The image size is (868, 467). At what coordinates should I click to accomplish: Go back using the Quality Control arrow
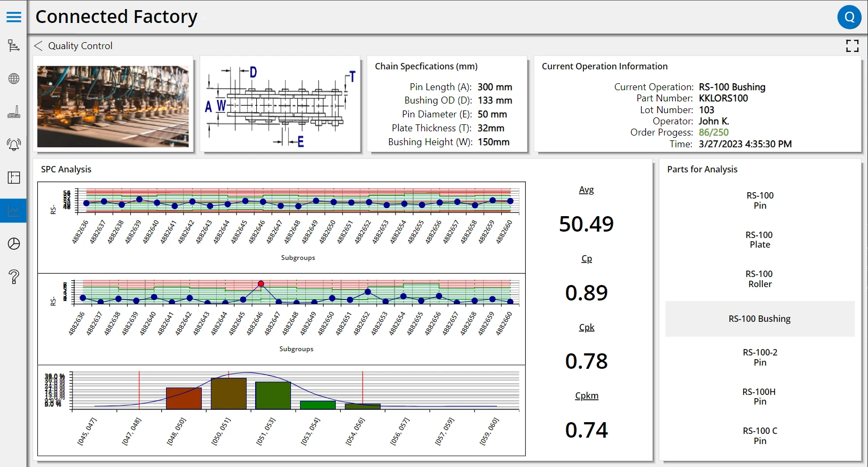pos(38,46)
